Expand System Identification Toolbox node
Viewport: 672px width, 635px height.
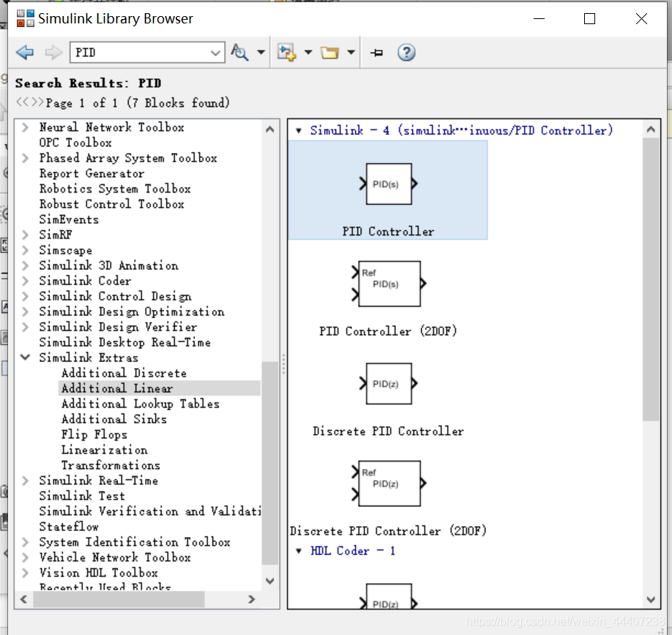tap(26, 542)
